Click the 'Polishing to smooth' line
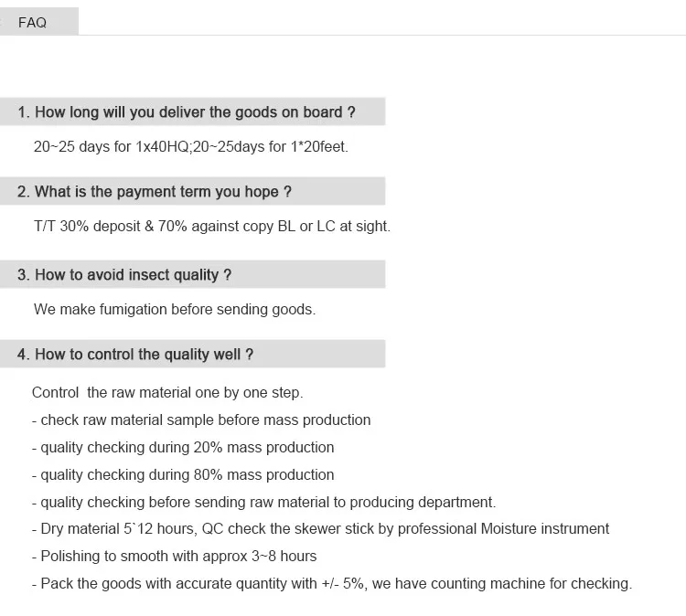The width and height of the screenshot is (686, 616). [x=179, y=556]
